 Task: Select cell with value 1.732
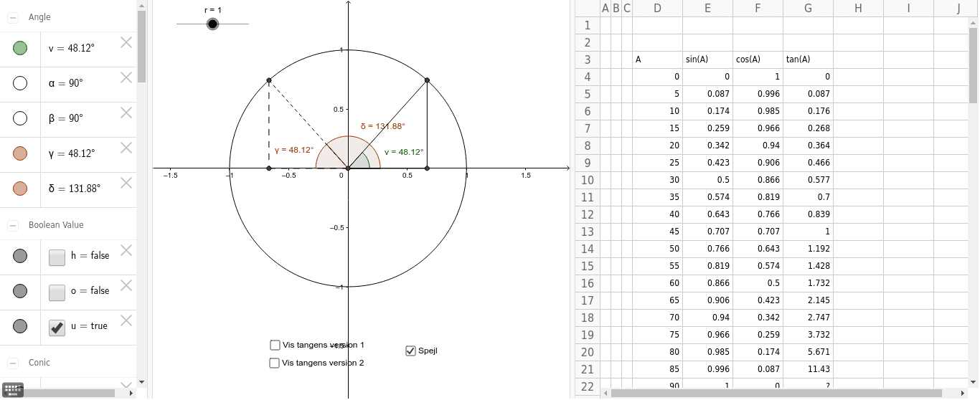(808, 283)
